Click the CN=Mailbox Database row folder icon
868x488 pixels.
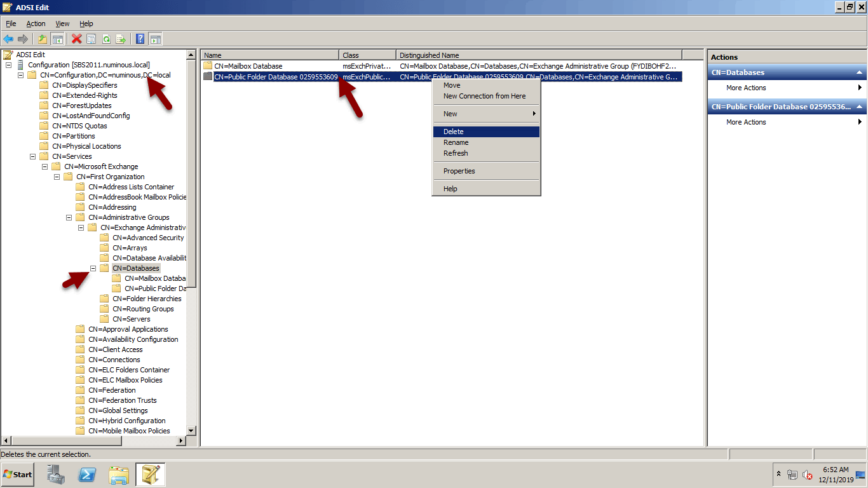207,66
